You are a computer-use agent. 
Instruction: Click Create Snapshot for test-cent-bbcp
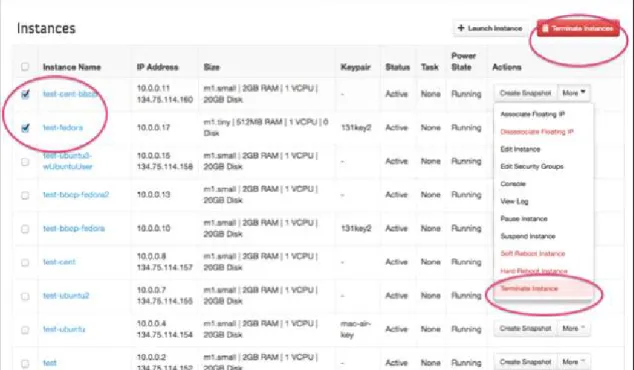coord(525,93)
